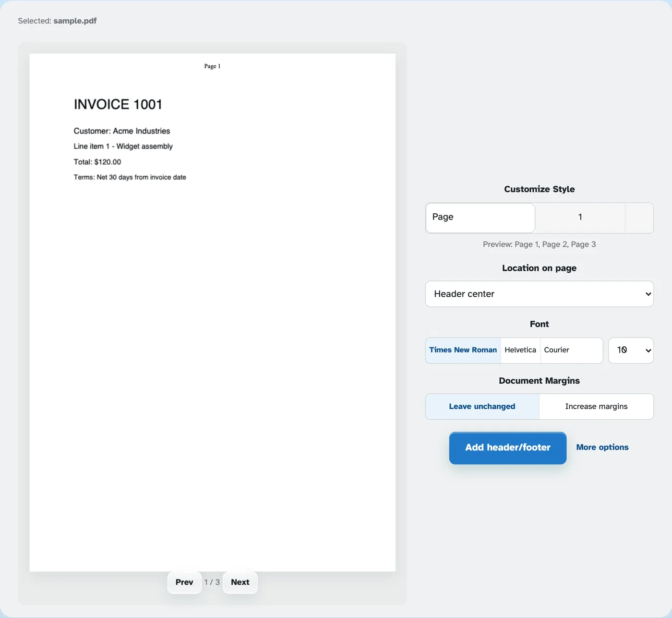Go to the previous page with Prev
672x618 pixels.
tap(184, 582)
